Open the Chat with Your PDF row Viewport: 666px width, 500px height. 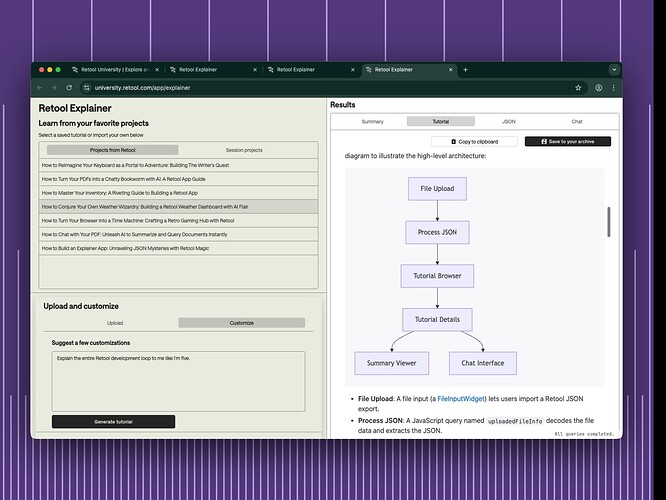[x=178, y=234]
